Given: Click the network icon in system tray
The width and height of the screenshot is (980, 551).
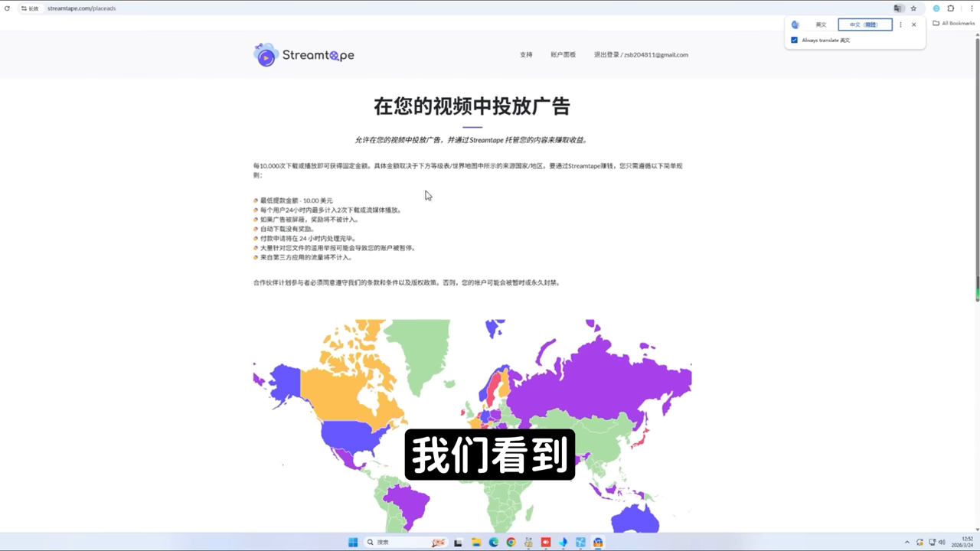Looking at the screenshot, I should 931,542.
